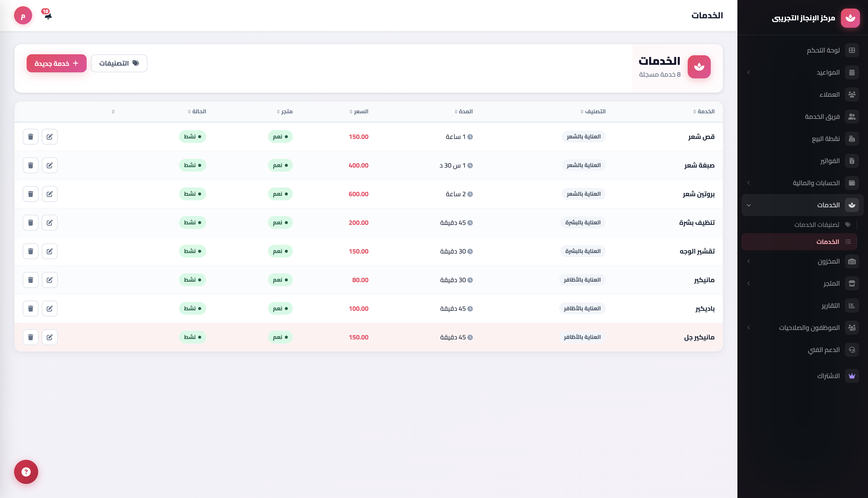Click the العناية بالبشرة tag in تنظيف بشرة row

click(x=583, y=223)
